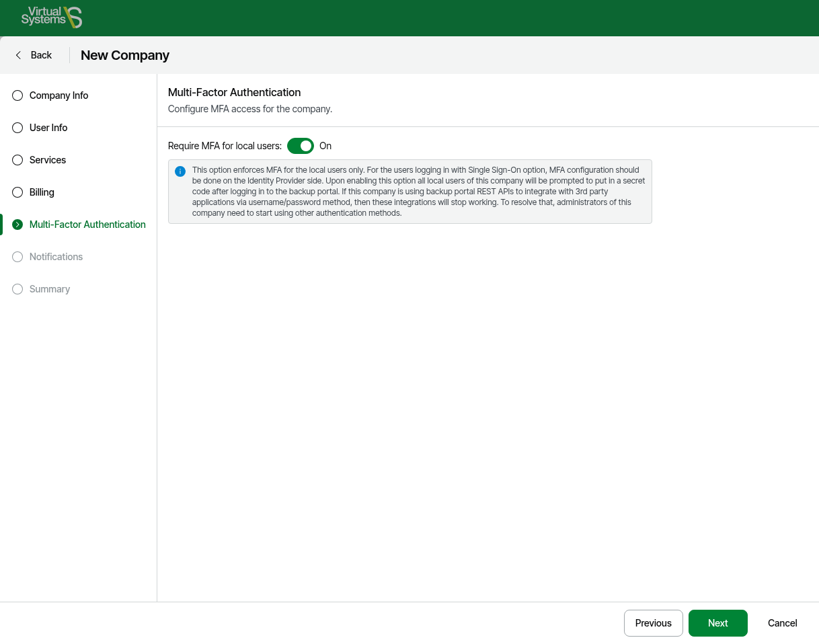Click the Next button
The height and width of the screenshot is (644, 819).
click(717, 623)
